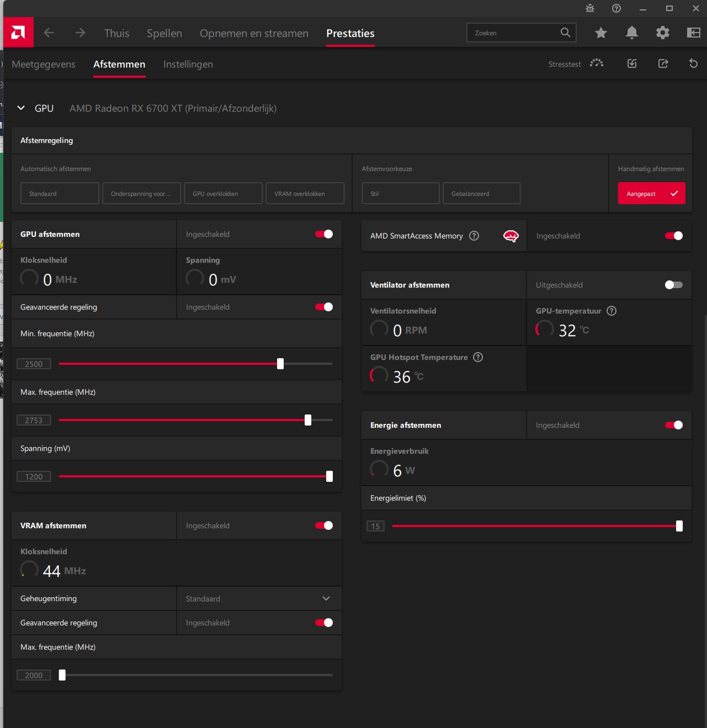Click the search magnifier icon
Screen dimensions: 707x728
(565, 33)
